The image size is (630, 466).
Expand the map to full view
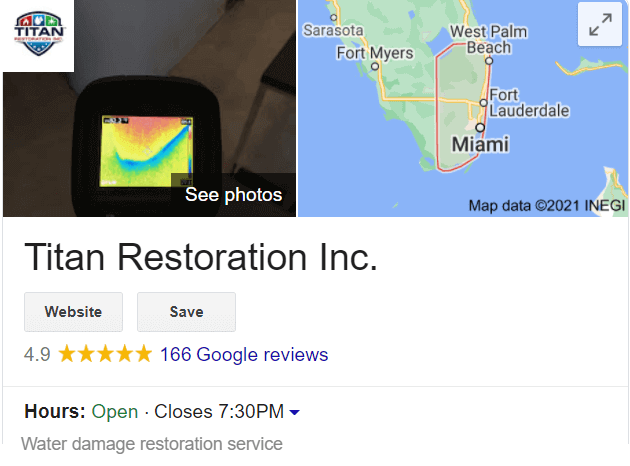tap(600, 24)
